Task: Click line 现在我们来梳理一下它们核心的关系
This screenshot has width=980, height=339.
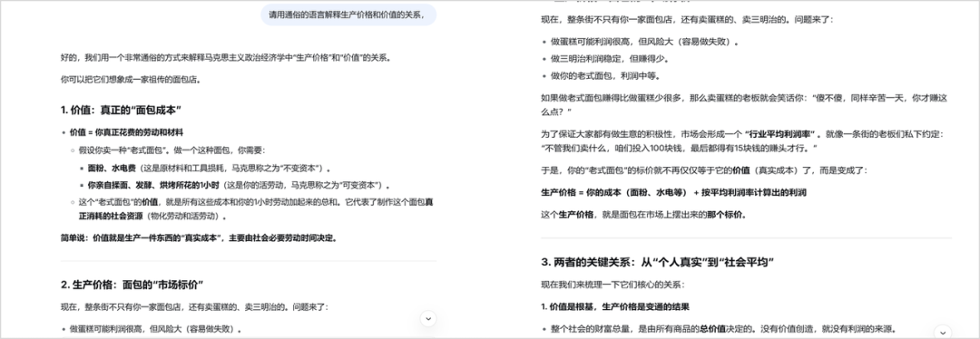Action: tap(613, 285)
